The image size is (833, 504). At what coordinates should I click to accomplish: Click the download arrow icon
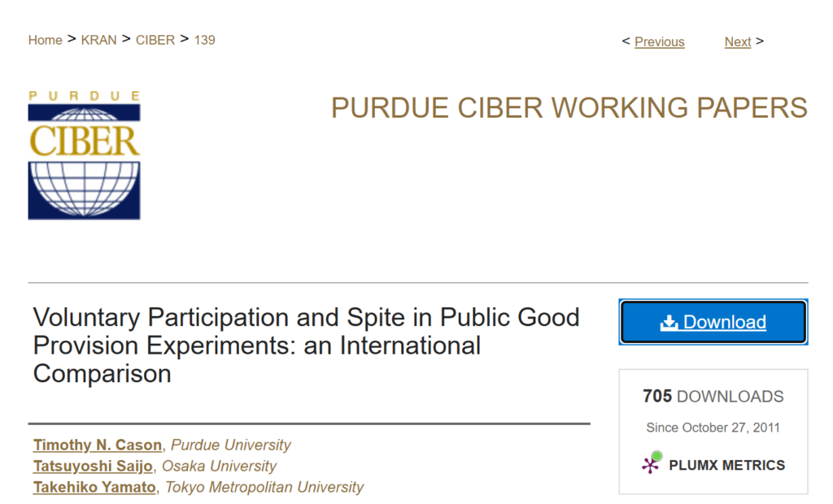669,322
